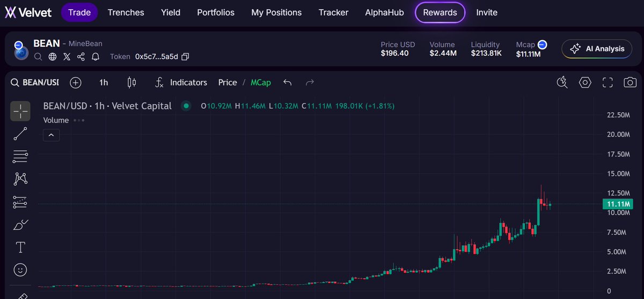Screen dimensions: 644x299
Task: Click the BEAN/USD · 1h · Velvet Capital title
Action: point(107,106)
